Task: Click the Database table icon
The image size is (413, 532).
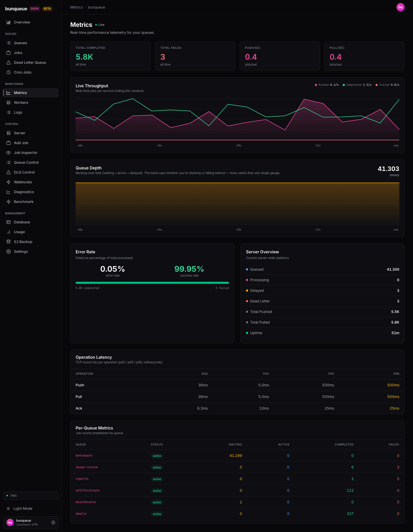Action: point(9,222)
